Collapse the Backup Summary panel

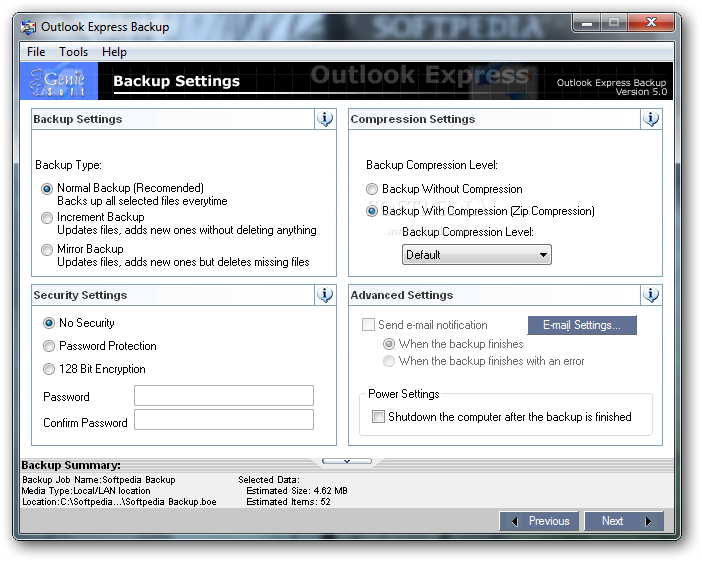click(x=347, y=461)
